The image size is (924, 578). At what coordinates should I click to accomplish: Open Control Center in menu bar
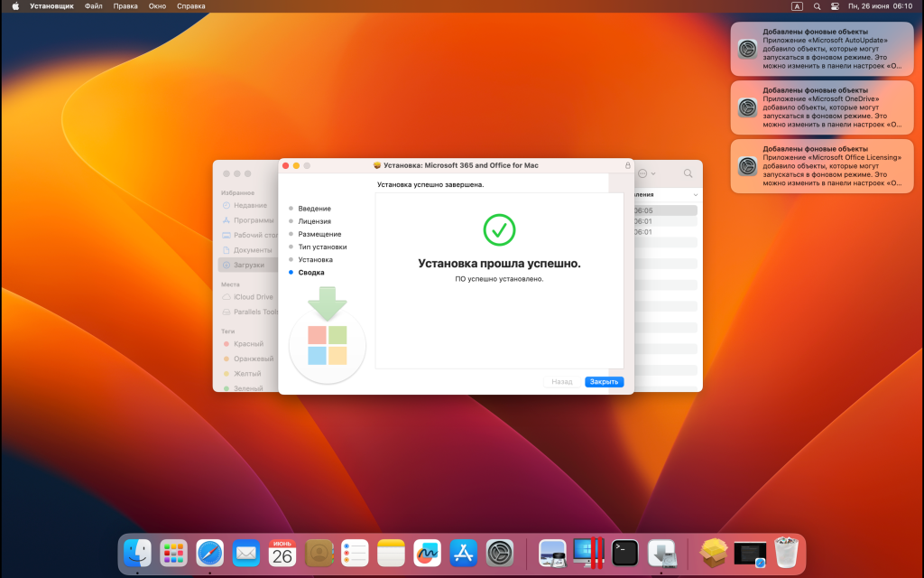click(x=835, y=6)
